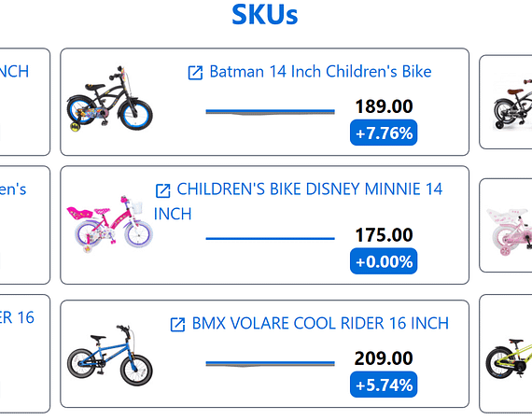Viewport: 532px width, 420px height.
Task: Open external link icon beside Batman bike title
Action: pyautogui.click(x=195, y=73)
